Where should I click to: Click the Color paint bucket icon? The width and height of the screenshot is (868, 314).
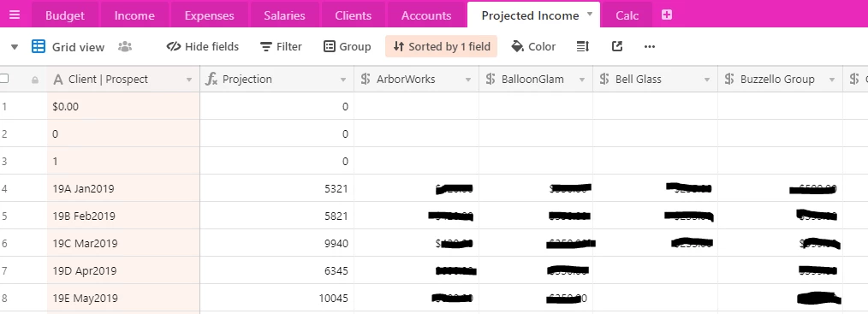[x=518, y=46]
